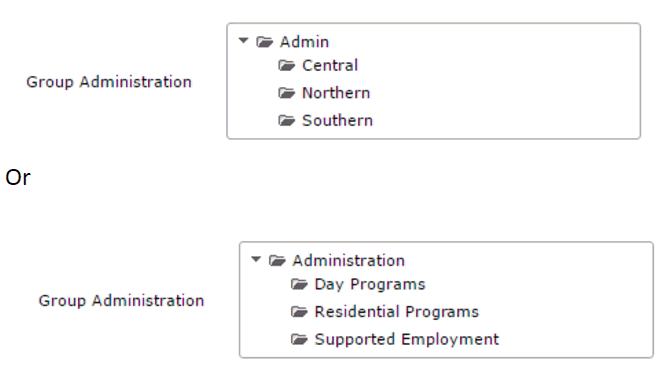Viewport: 669px width, 376px height.
Task: Select the Admin tree item label
Action: click(305, 42)
